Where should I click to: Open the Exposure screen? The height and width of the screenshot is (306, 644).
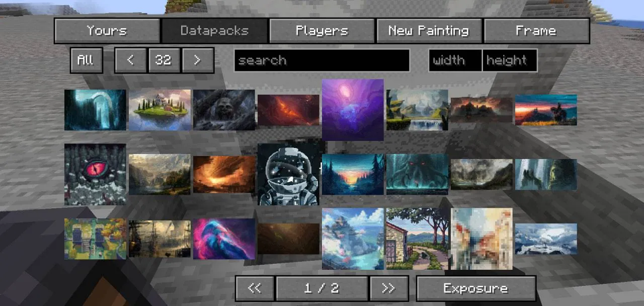point(475,288)
